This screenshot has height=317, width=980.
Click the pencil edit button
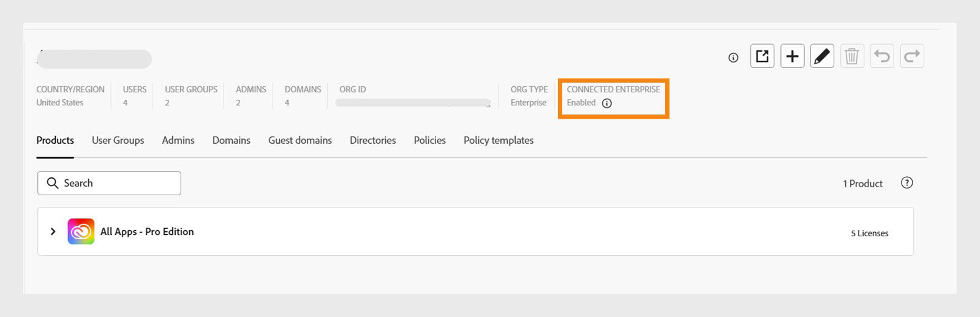[822, 56]
